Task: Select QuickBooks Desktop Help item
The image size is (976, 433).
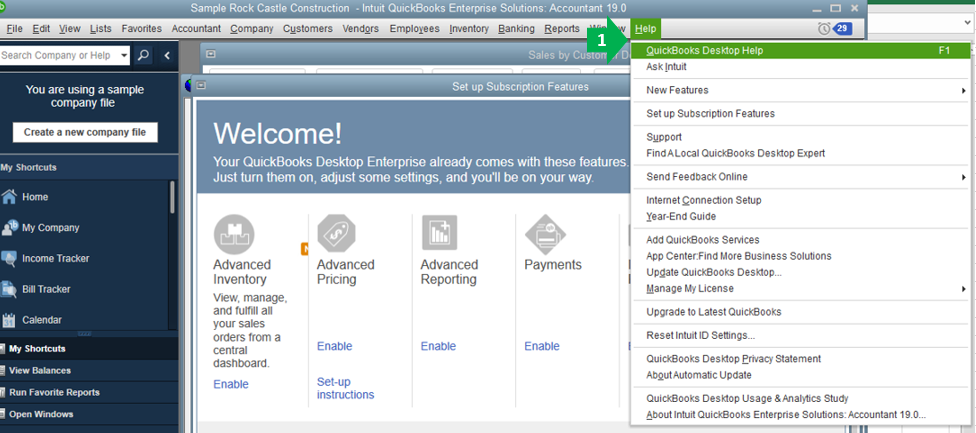Action: pos(801,50)
